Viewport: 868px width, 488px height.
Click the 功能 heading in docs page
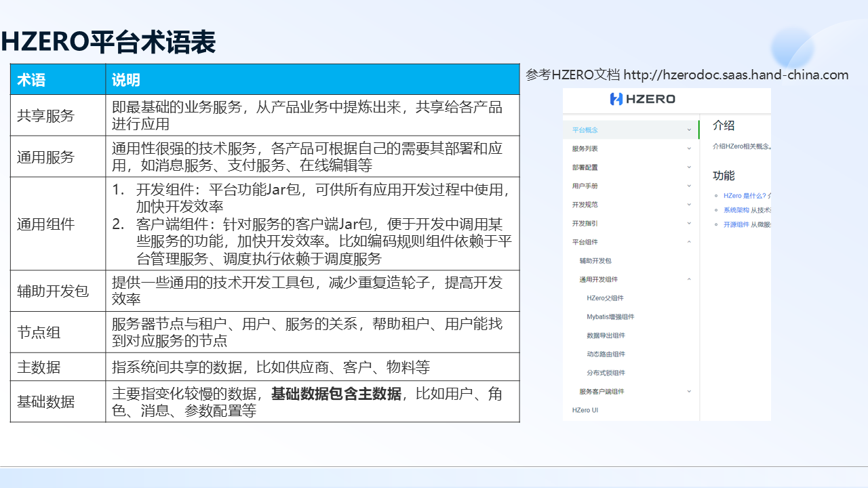724,176
